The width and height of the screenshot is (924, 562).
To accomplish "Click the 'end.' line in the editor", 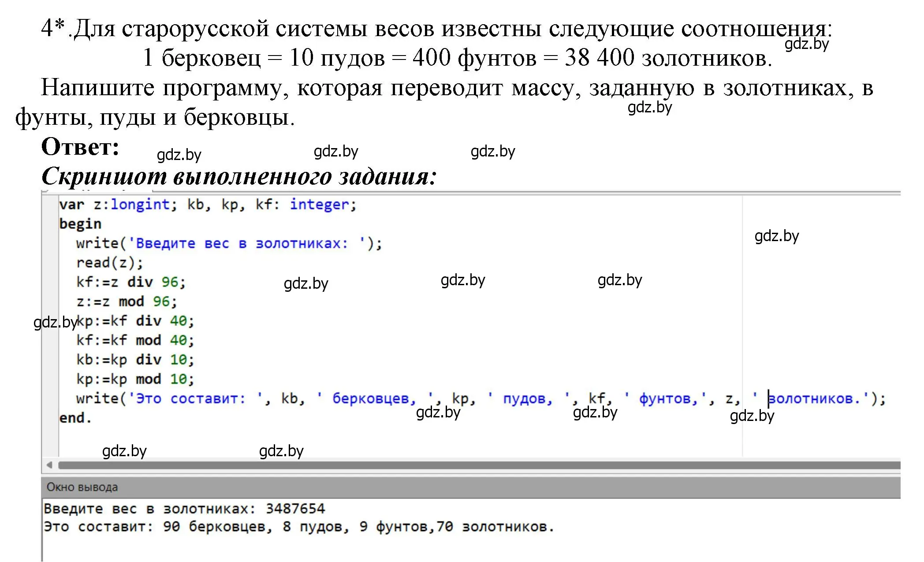I will tap(75, 418).
